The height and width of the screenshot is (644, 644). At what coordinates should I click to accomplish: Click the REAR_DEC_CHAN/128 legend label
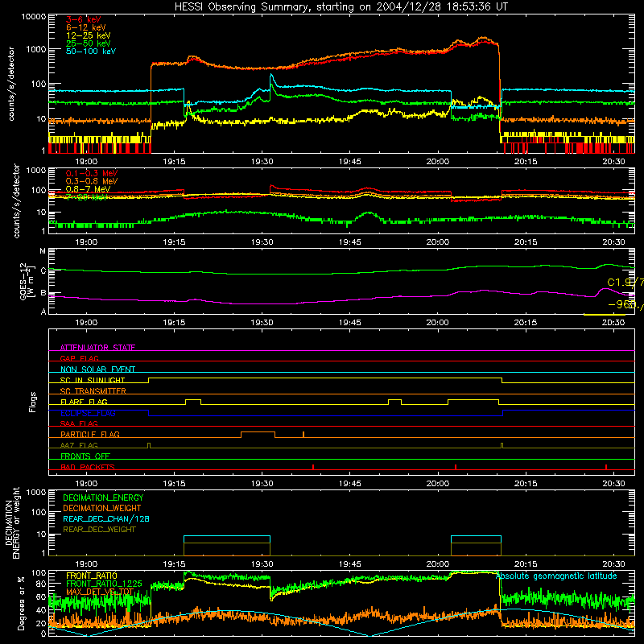click(x=106, y=518)
